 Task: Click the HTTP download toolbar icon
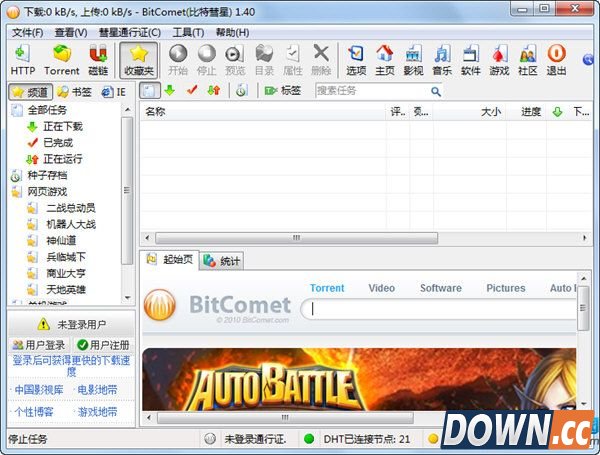pos(22,59)
